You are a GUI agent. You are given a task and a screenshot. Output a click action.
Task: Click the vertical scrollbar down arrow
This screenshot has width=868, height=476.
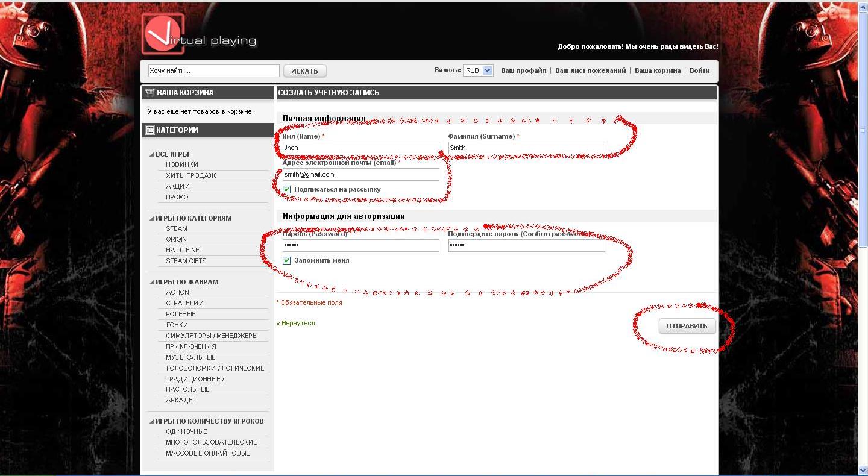(x=863, y=469)
